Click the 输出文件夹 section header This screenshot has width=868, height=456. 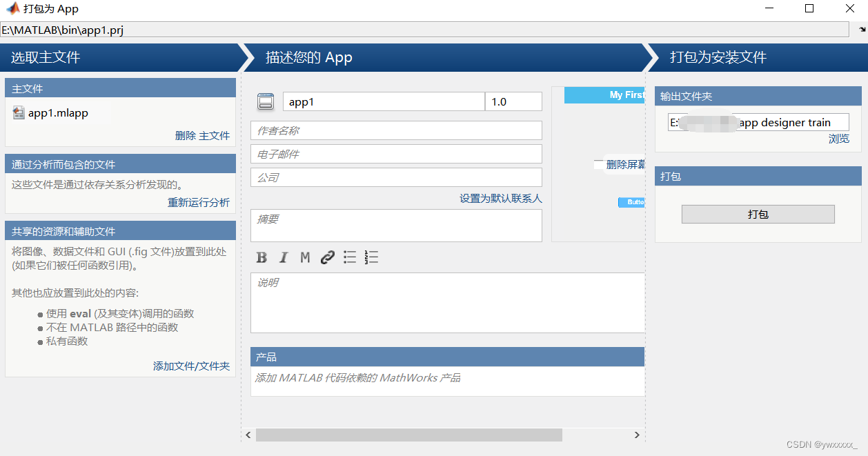click(x=758, y=96)
